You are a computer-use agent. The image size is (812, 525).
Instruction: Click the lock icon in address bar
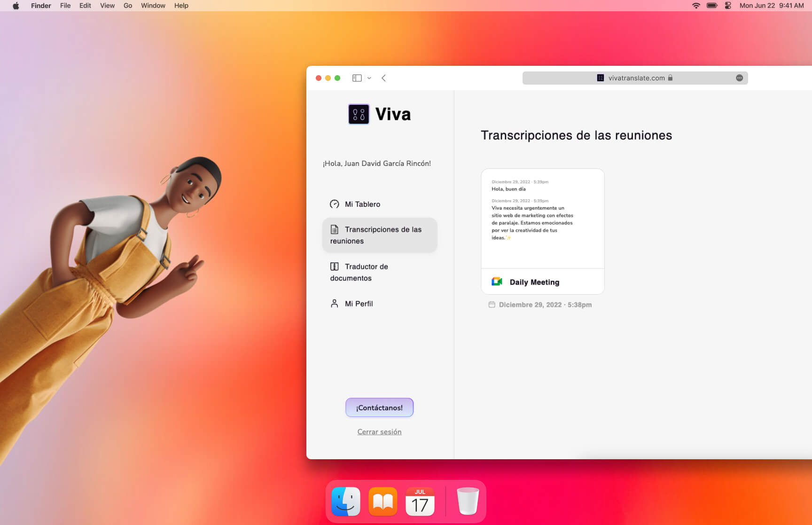coord(670,78)
